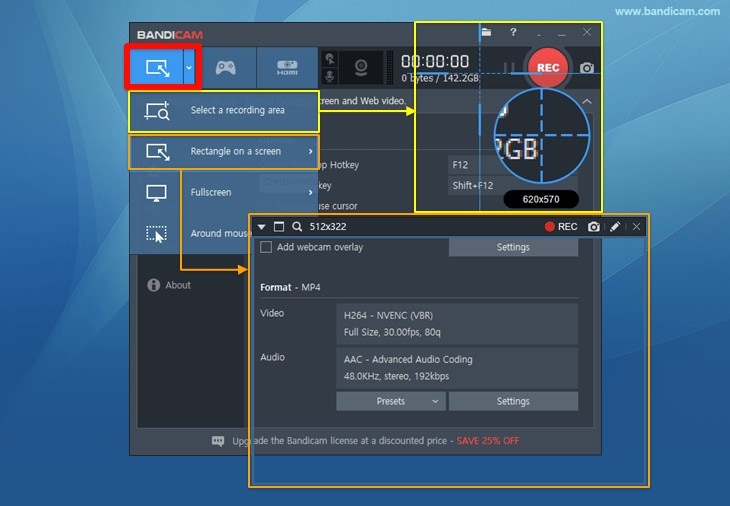Switch to HDMI device recording mode
The height and width of the screenshot is (506, 730).
287,67
